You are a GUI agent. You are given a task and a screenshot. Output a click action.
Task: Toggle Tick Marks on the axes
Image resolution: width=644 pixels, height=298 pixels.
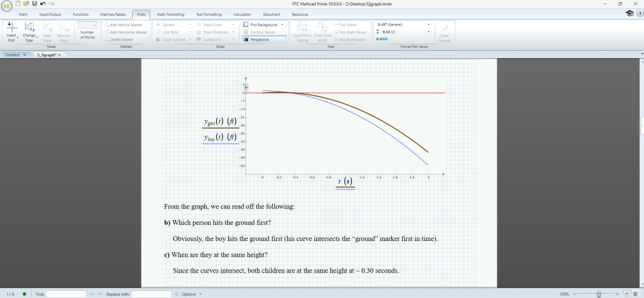coord(345,25)
